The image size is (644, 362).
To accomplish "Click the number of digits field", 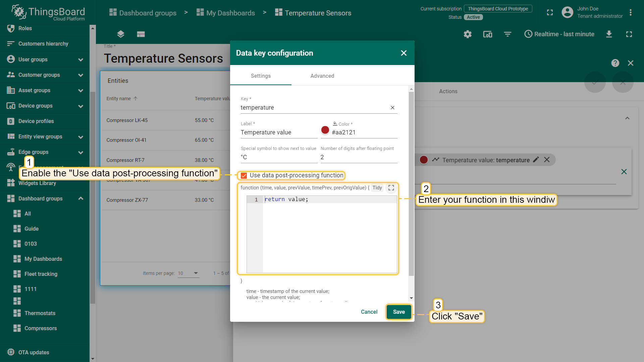I will (359, 157).
